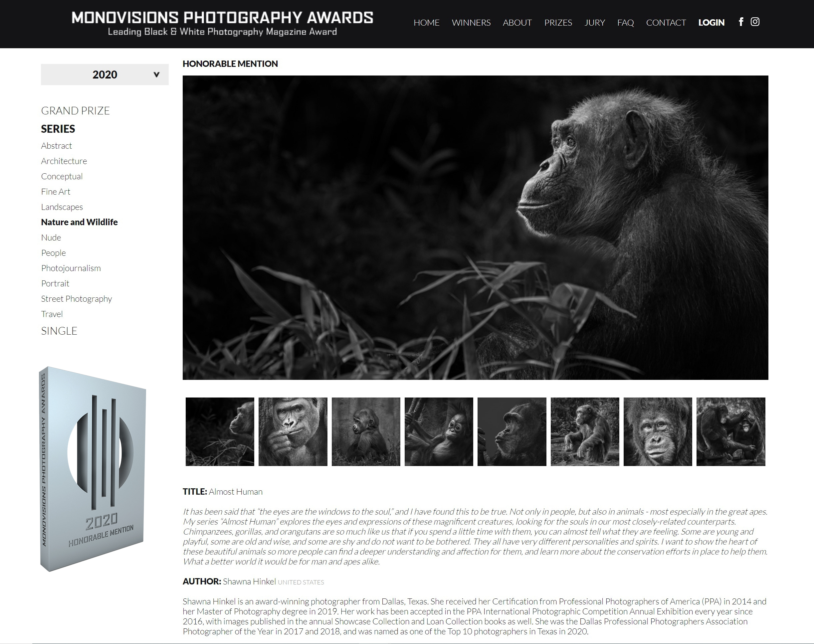Click the 2020 Honorable Mention award badge
This screenshot has height=644, width=814.
[93, 469]
